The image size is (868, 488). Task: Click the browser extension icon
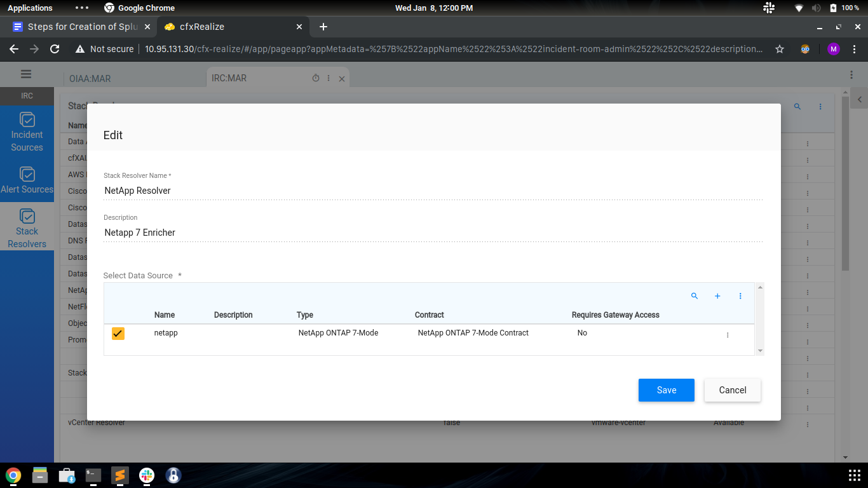(805, 49)
